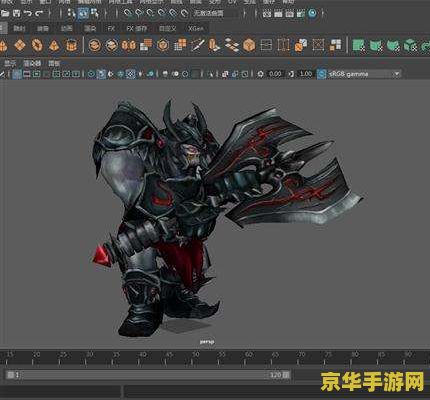The height and width of the screenshot is (400, 430).
Task: Switch to select by hierarchy mode
Action: (71, 13)
